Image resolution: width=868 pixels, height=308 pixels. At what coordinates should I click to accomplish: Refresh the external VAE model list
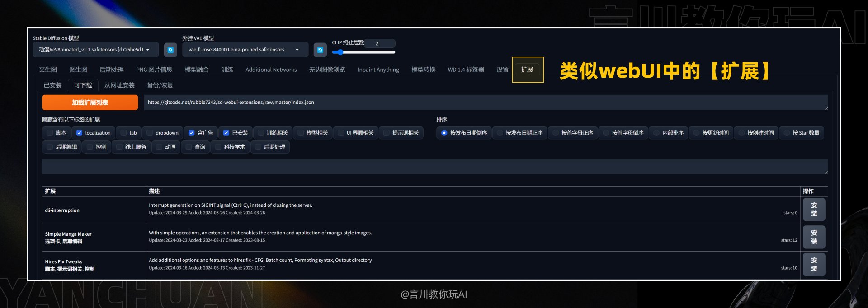(x=320, y=50)
